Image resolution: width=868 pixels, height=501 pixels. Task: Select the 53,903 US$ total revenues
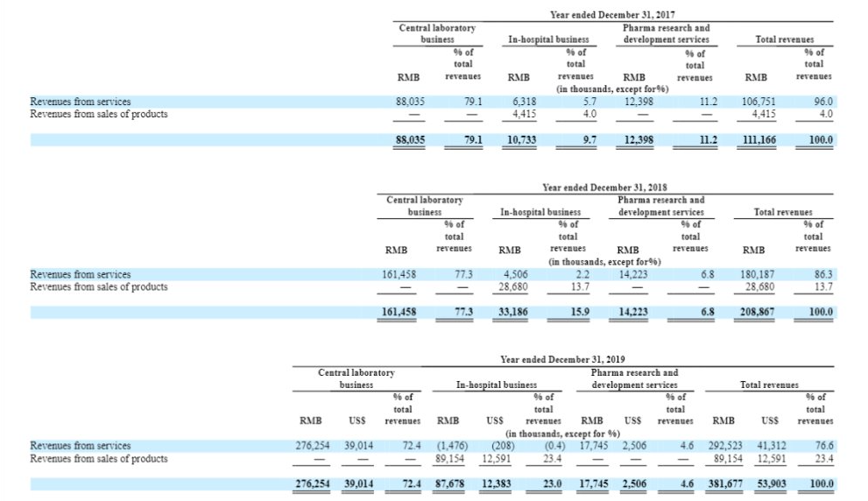click(x=772, y=483)
